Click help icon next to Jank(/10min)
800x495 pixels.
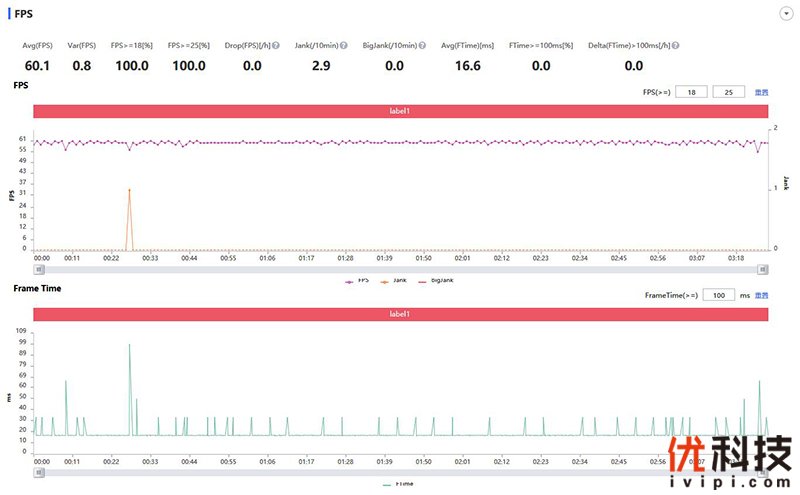344,46
